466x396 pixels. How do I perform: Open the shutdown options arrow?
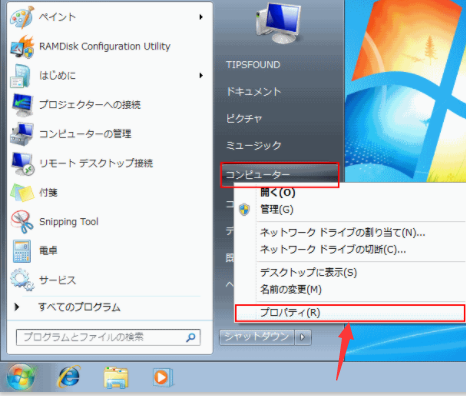pos(303,337)
